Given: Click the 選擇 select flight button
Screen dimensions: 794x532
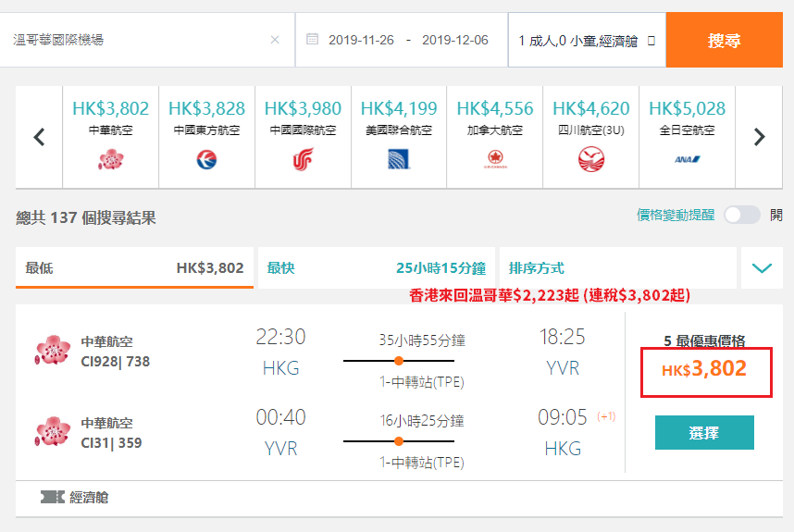Looking at the screenshot, I should [x=704, y=433].
